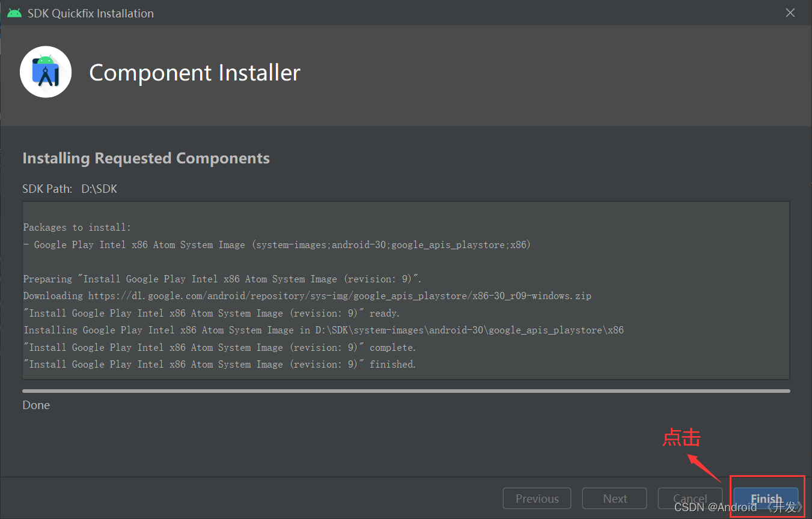Click the Done status text
The width and height of the screenshot is (812, 519).
pyautogui.click(x=36, y=405)
